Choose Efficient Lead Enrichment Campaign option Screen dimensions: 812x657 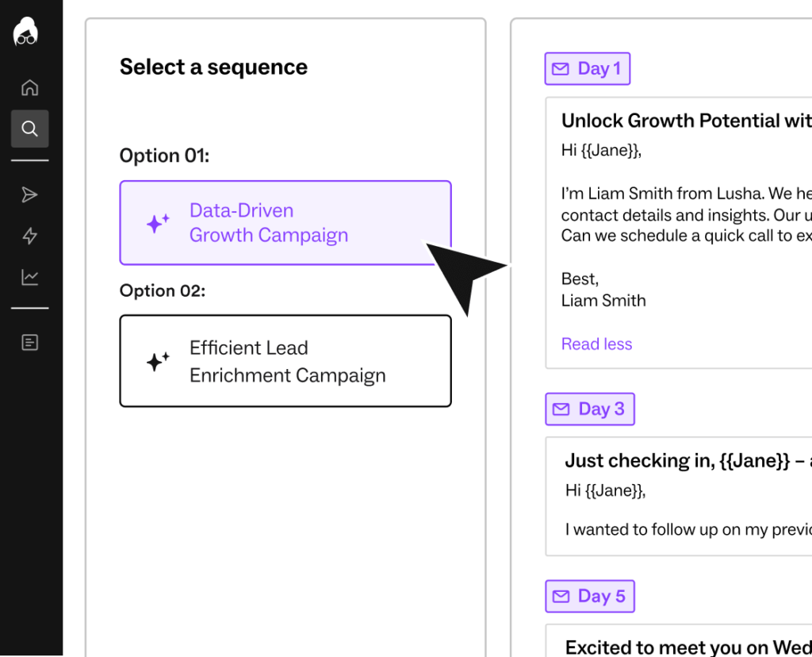pos(285,361)
